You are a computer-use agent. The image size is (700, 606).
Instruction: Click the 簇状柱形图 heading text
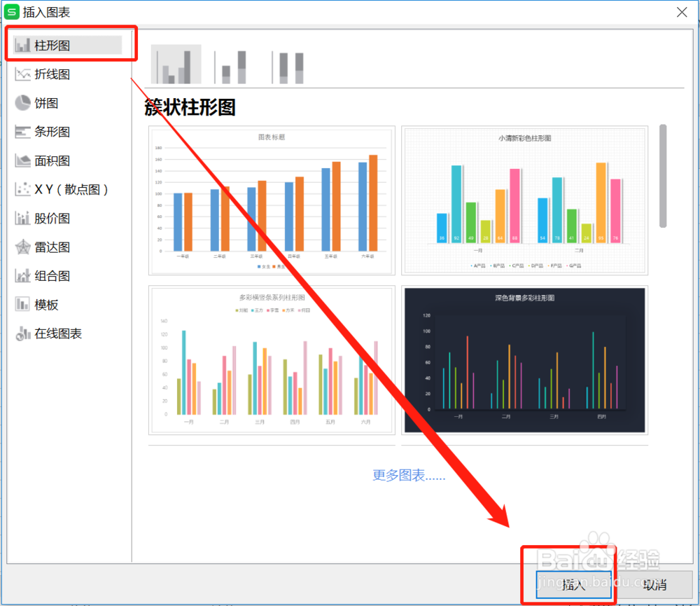[190, 108]
